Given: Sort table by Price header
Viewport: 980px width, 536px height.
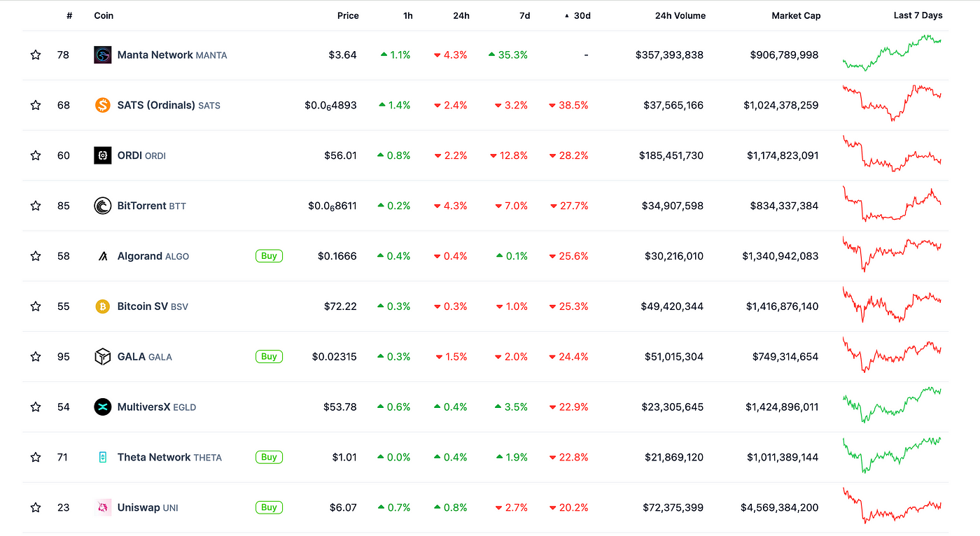Looking at the screenshot, I should (348, 15).
